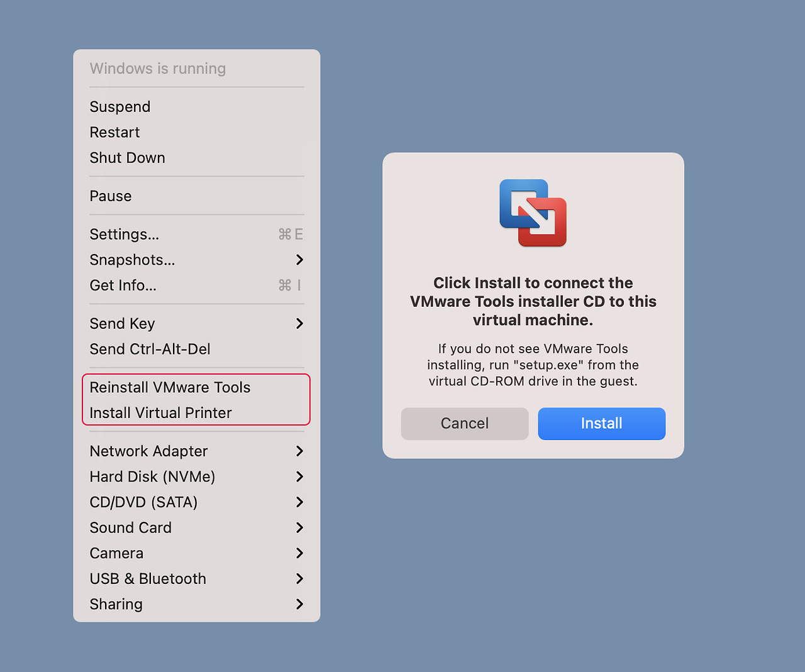Suspend the virtual machine
Viewport: 805px width, 672px height.
pos(119,106)
